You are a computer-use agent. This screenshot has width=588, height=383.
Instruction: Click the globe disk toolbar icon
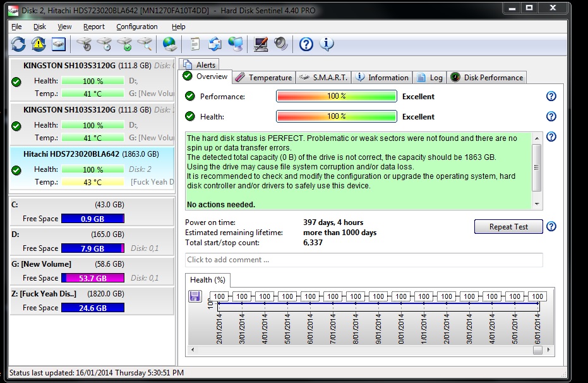point(169,44)
